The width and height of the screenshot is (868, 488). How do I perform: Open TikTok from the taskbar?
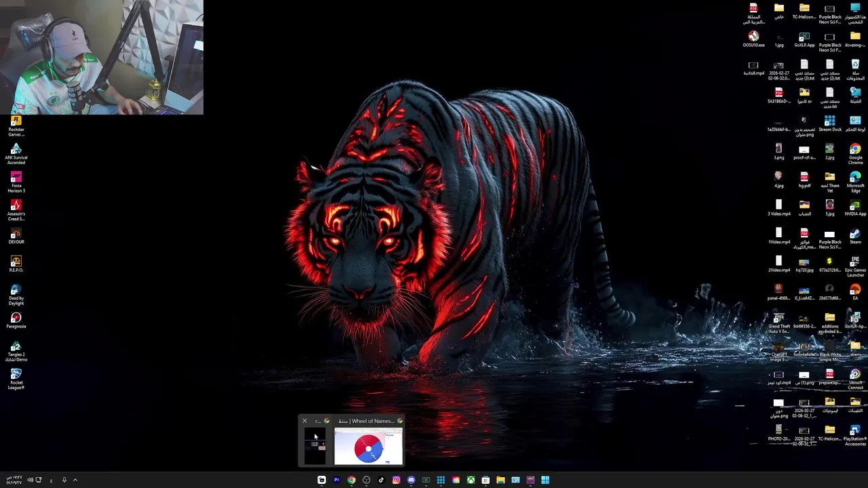pyautogui.click(x=381, y=480)
